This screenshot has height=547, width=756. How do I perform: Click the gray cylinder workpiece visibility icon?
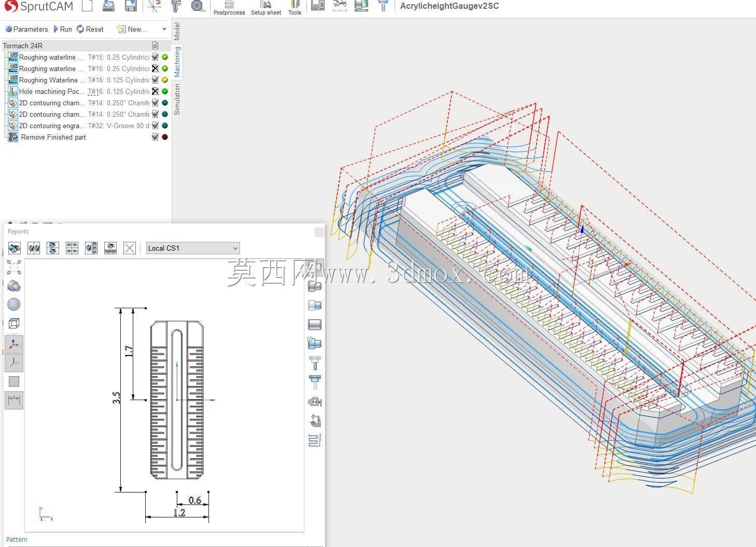click(x=315, y=324)
